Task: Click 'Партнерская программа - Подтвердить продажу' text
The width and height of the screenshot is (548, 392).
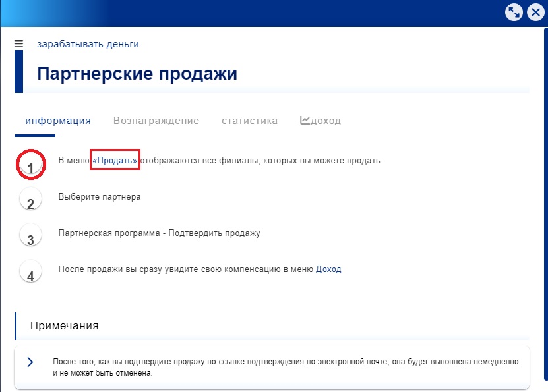Action: coord(160,233)
